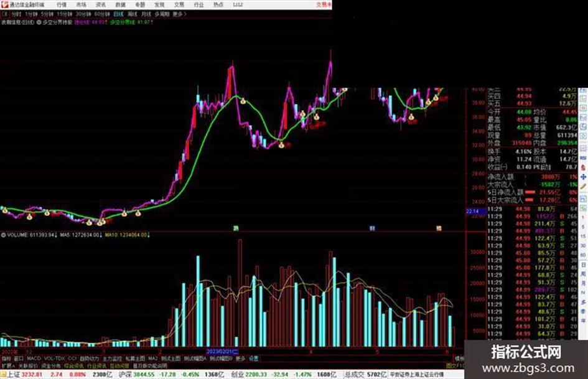
Task: Click the 净流入额 row in quote panel
Action: 532,176
